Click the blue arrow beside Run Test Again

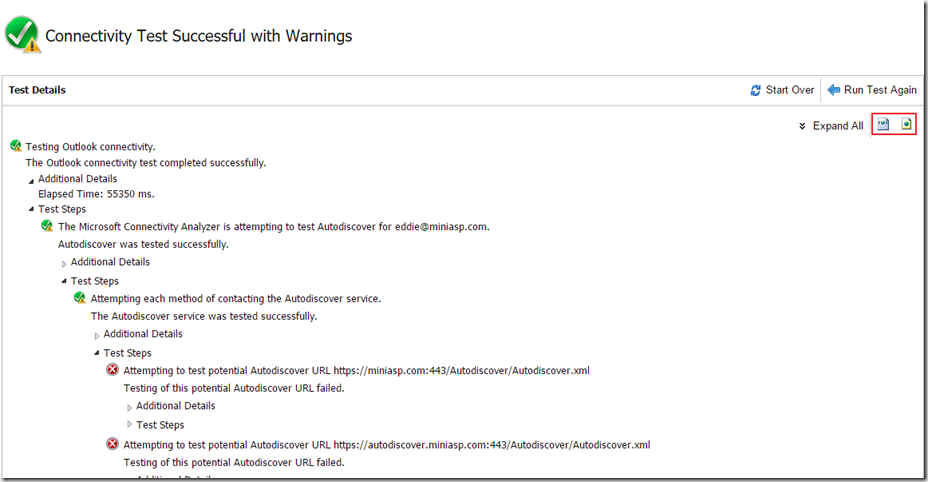pyautogui.click(x=833, y=90)
